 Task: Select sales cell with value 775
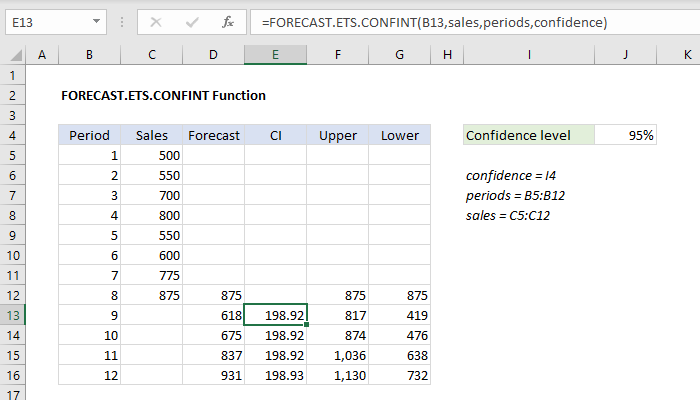[x=152, y=275]
